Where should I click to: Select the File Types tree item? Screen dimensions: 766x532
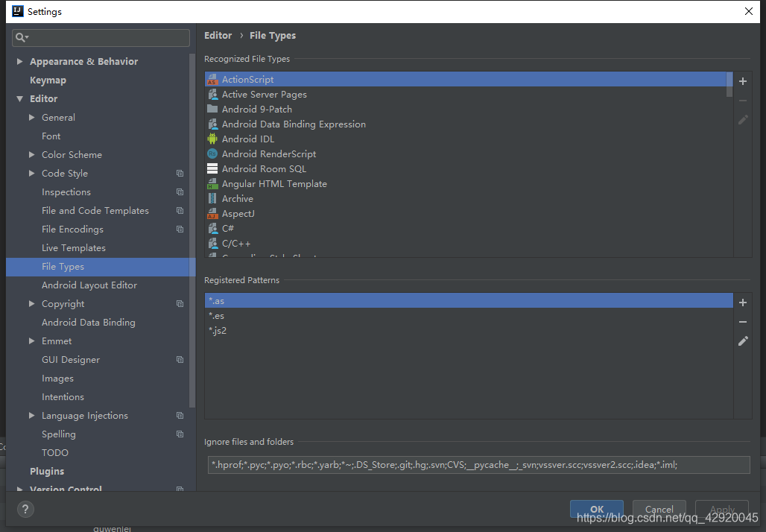click(x=101, y=267)
